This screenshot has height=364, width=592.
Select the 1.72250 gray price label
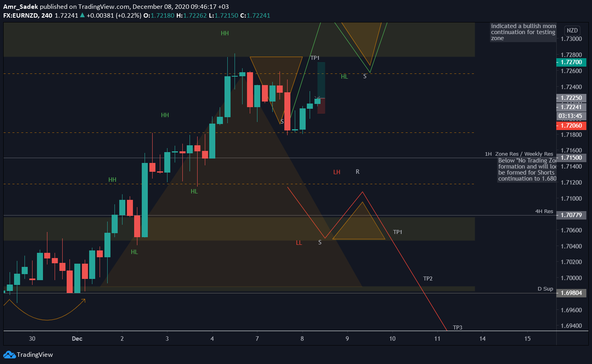click(571, 98)
